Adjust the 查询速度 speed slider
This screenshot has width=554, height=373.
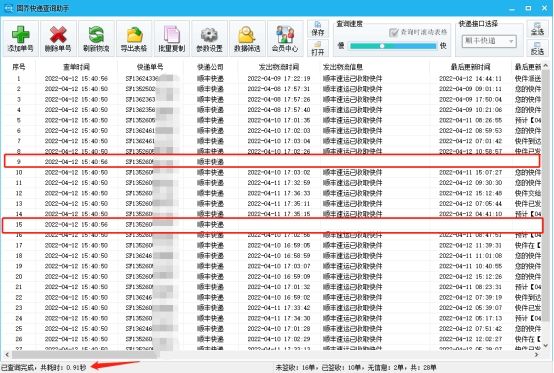tap(393, 46)
